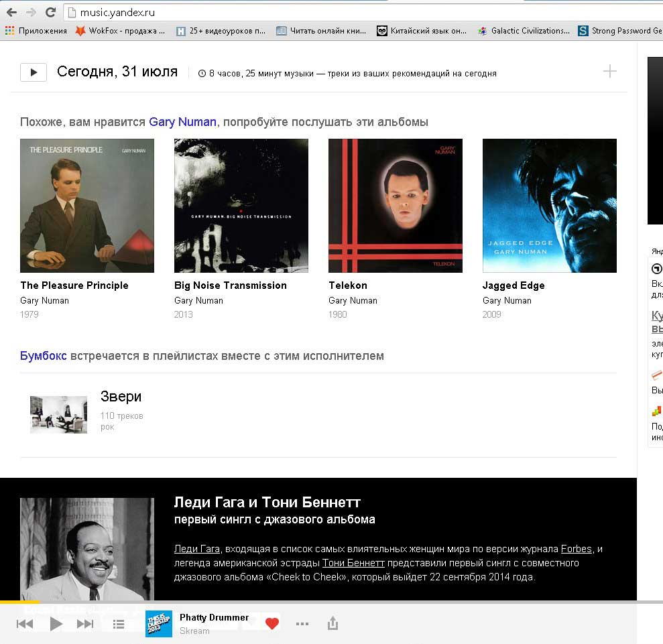Go back with the browser back arrow
Viewport: 663px width, 644px height.
pos(11,12)
